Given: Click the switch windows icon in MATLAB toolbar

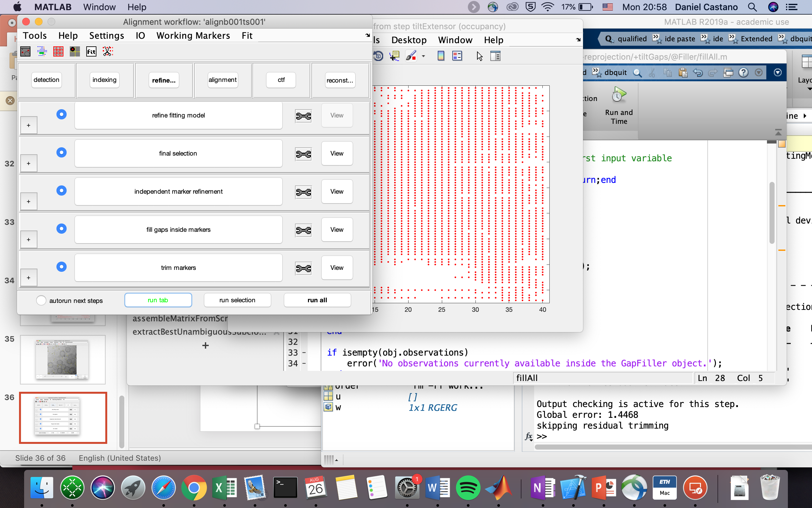Looking at the screenshot, I should pyautogui.click(x=728, y=73).
